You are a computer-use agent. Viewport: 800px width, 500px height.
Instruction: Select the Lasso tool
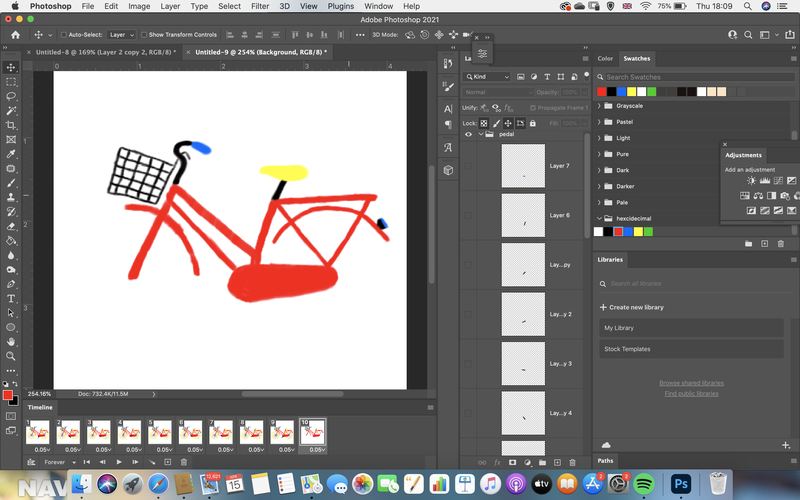pos(11,96)
